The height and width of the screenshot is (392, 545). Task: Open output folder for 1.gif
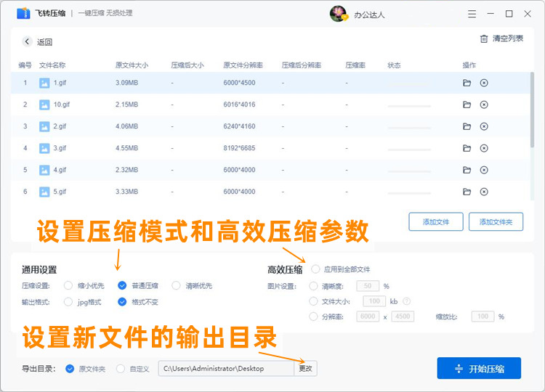tap(467, 83)
